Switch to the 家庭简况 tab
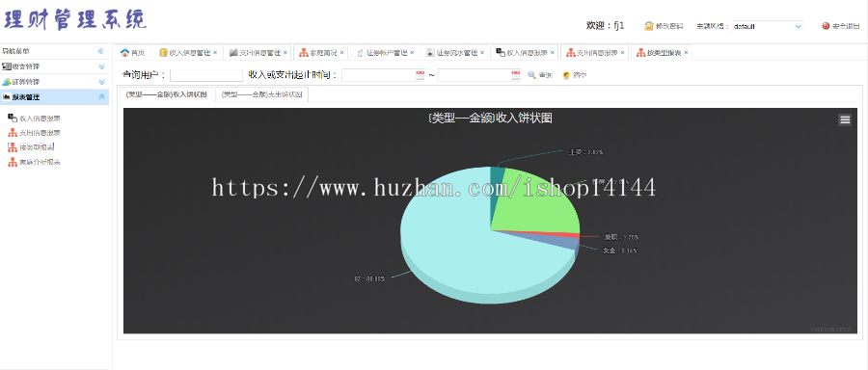Image resolution: width=868 pixels, height=370 pixels. coord(317,53)
